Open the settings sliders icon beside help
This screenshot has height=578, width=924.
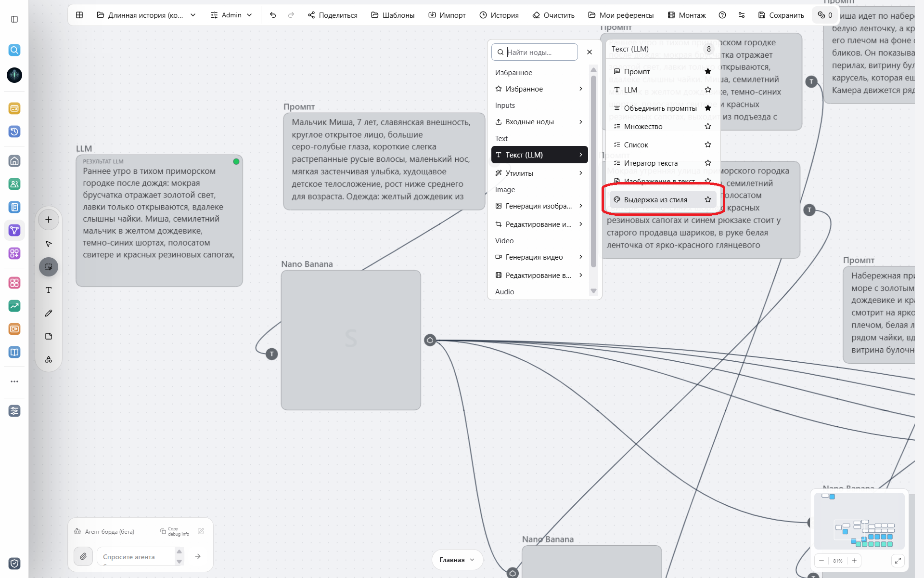(742, 15)
